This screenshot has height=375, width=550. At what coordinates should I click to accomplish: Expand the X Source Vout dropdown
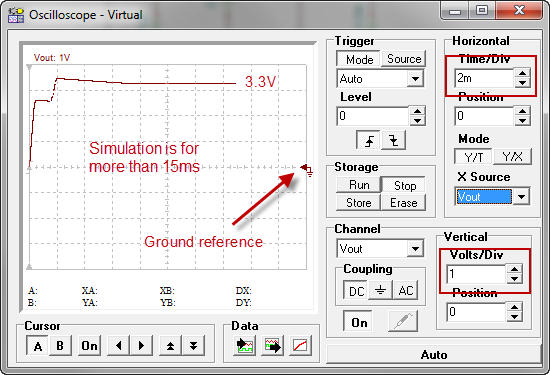(522, 197)
